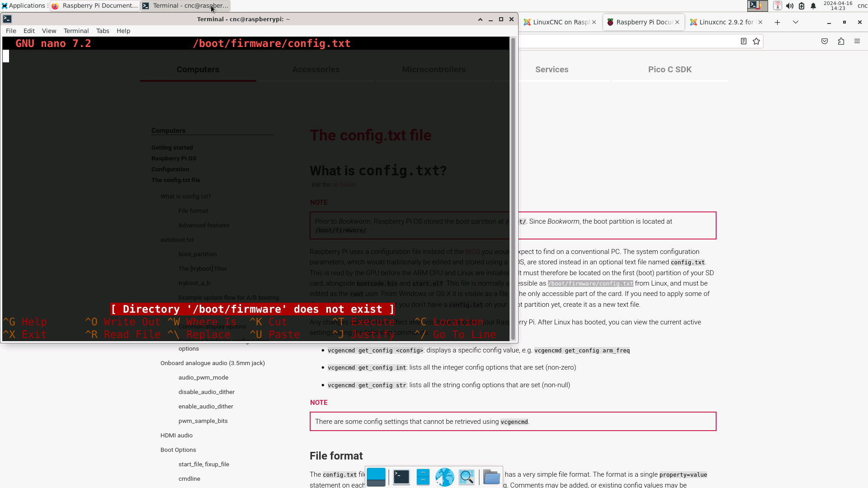Launch Terminal Emulator from the dock
Image resolution: width=868 pixels, height=488 pixels.
click(x=401, y=477)
